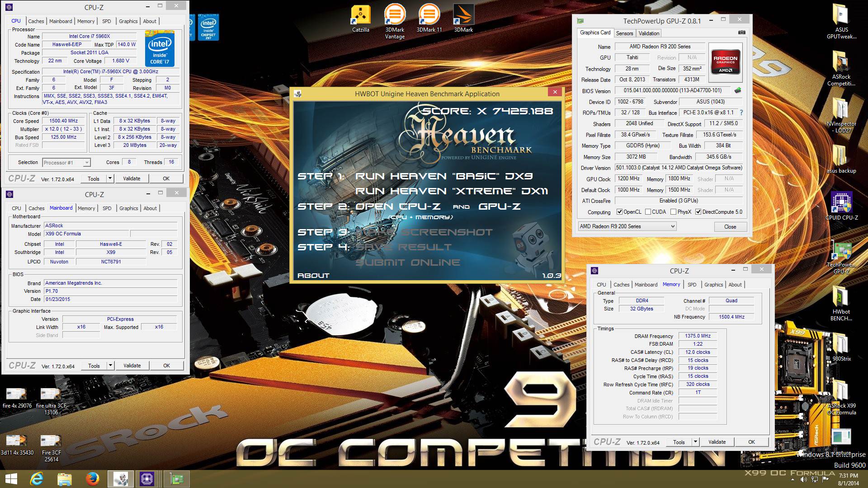Open the 'fire 4x 29076' screenshot file
Screen dimensions: 868x488
17,398
